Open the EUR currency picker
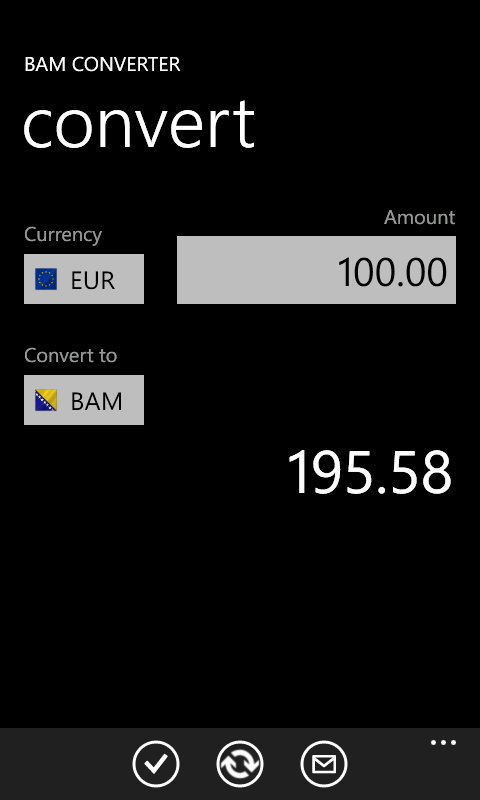 coord(84,279)
